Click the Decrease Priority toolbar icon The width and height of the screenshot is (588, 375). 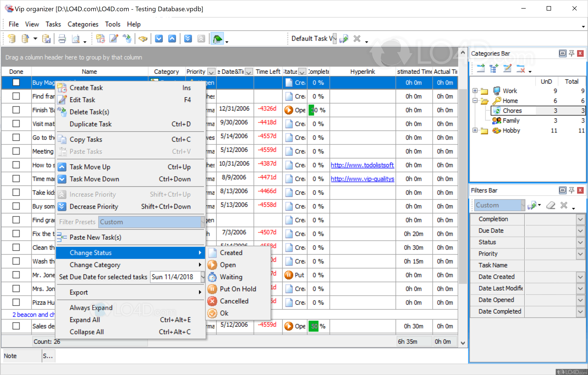tap(188, 38)
